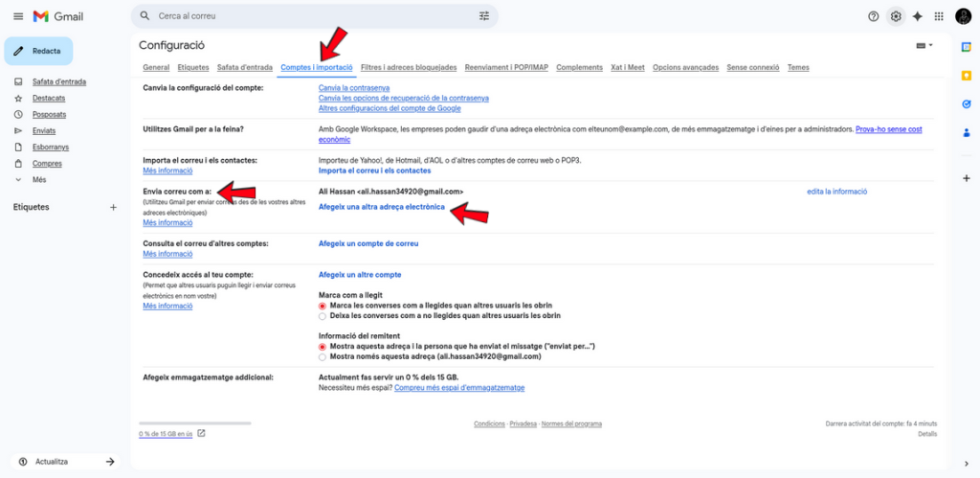Open the Help question mark icon
Viewport: 980px width, 478px height.
pos(873,16)
